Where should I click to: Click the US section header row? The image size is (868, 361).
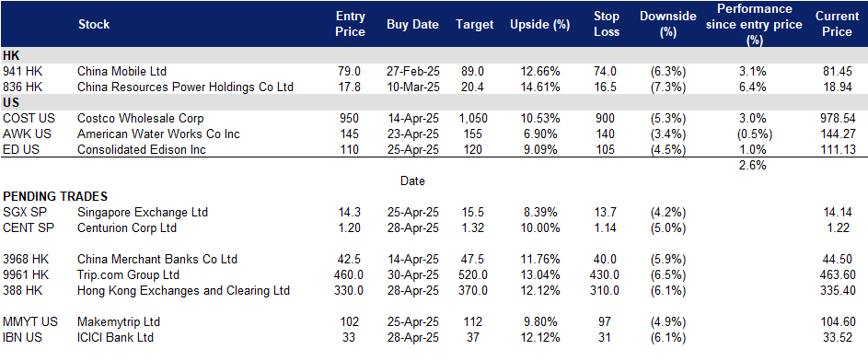point(434,102)
